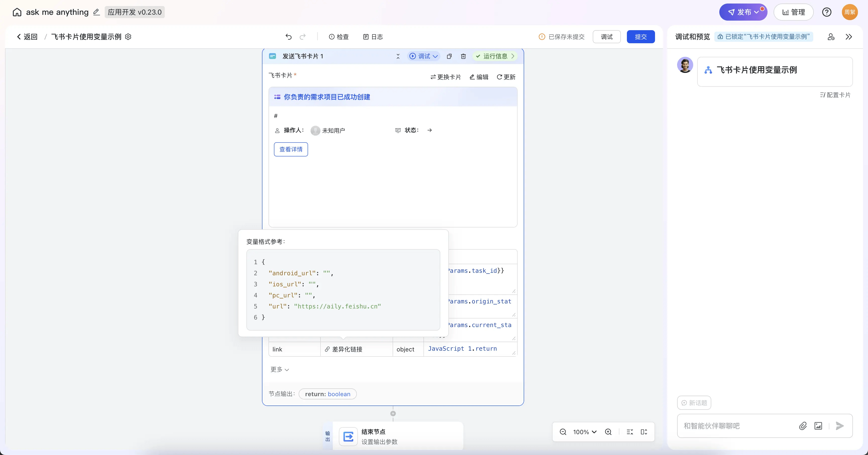Image resolution: width=868 pixels, height=455 pixels.
Task: Open workflow settings gear icon
Action: (x=128, y=37)
